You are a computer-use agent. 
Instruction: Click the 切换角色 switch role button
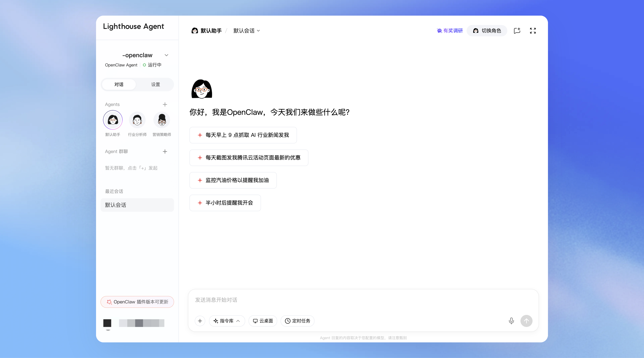[487, 30]
